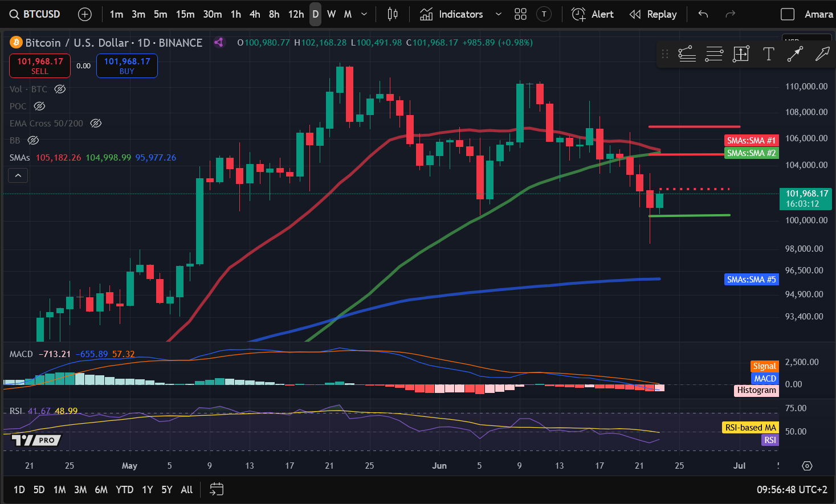This screenshot has height=504, width=836.
Task: Select the trend-based Fib extension tool
Action: [687, 54]
